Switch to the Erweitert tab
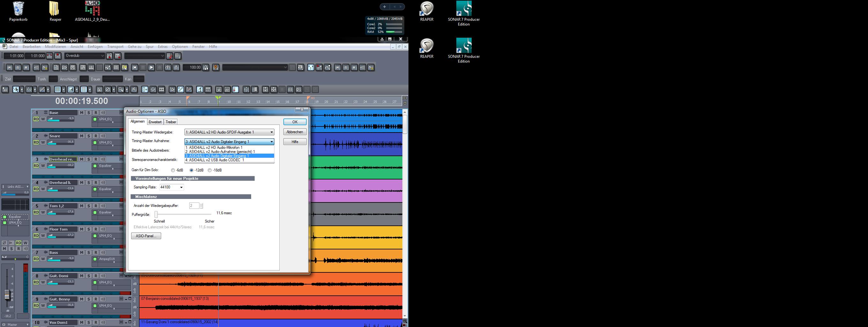 [x=155, y=122]
